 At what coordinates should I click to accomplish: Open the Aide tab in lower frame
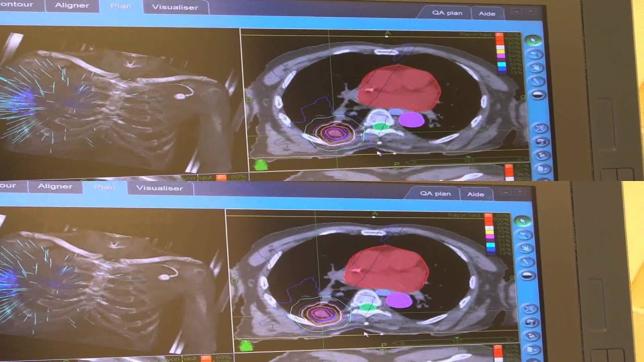pyautogui.click(x=475, y=195)
